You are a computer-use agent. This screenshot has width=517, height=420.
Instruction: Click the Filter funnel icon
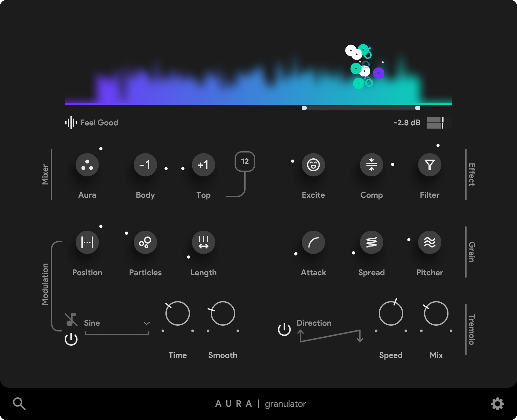pyautogui.click(x=429, y=165)
